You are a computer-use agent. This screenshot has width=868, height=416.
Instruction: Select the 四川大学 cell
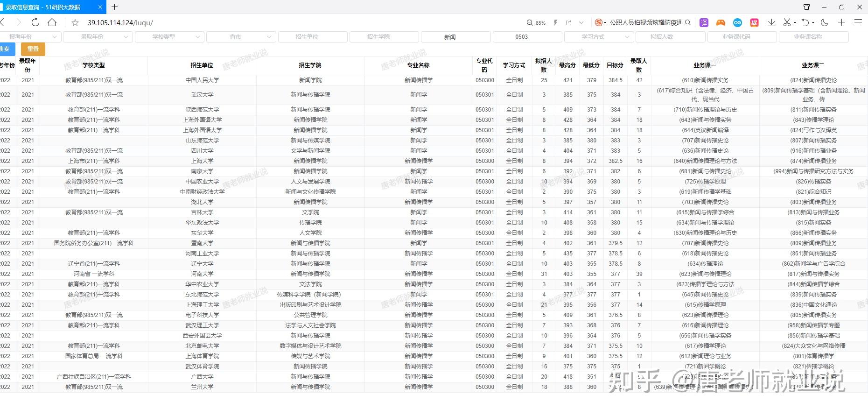click(202, 151)
